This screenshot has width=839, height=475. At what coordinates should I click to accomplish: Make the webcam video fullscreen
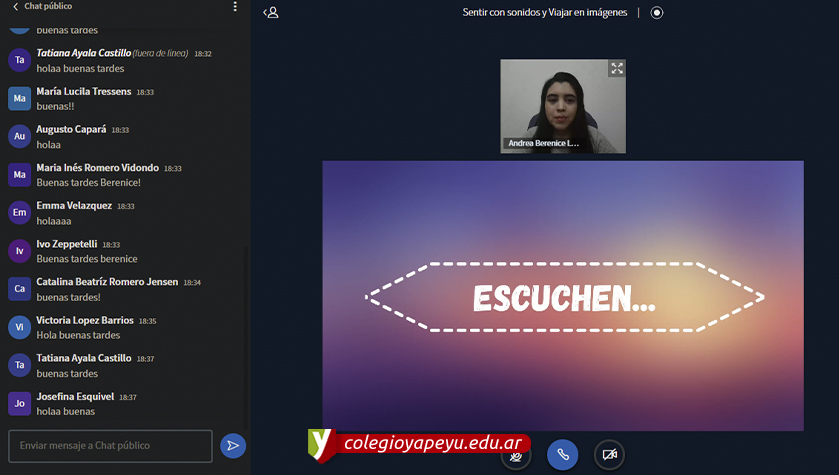pyautogui.click(x=617, y=69)
